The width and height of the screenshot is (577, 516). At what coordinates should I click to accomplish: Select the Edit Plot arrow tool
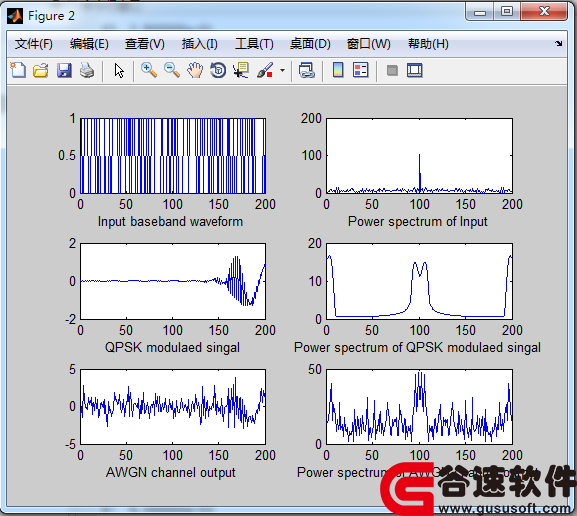tap(119, 70)
